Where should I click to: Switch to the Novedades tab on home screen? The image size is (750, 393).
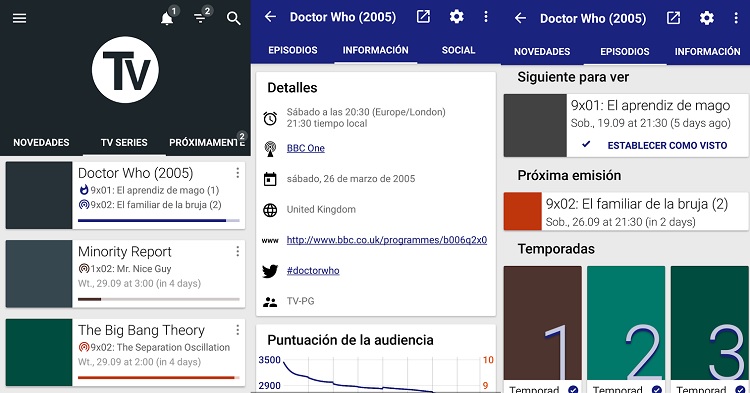41,142
